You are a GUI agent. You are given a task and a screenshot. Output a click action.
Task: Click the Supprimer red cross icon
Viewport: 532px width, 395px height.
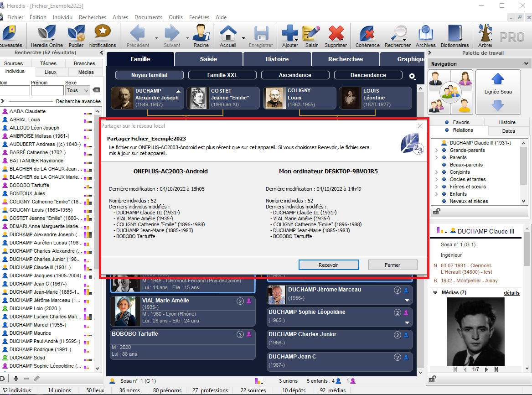point(336,34)
